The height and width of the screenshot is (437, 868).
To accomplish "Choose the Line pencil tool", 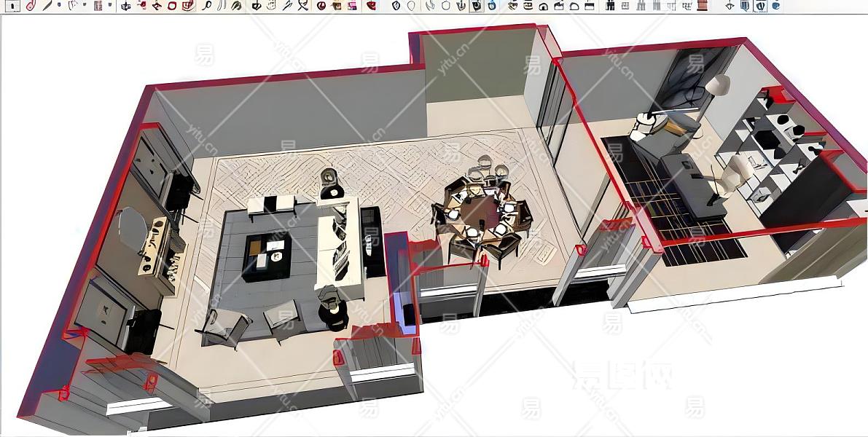I will click(47, 6).
